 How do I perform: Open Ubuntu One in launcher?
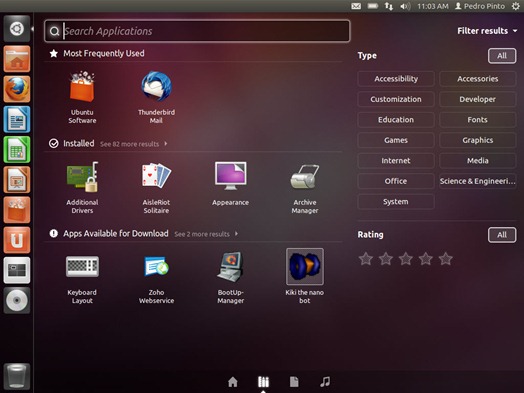[x=17, y=240]
